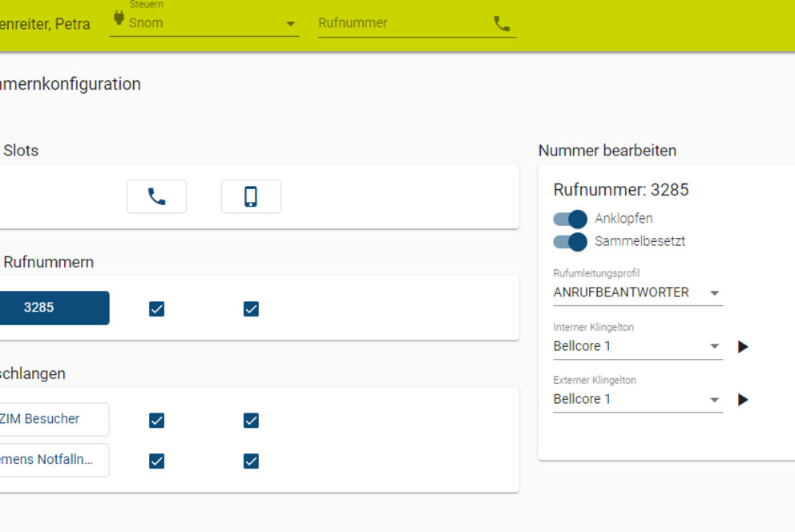Viewport: 795px width, 532px height.
Task: Play the internal ringtone preview
Action: [743, 347]
